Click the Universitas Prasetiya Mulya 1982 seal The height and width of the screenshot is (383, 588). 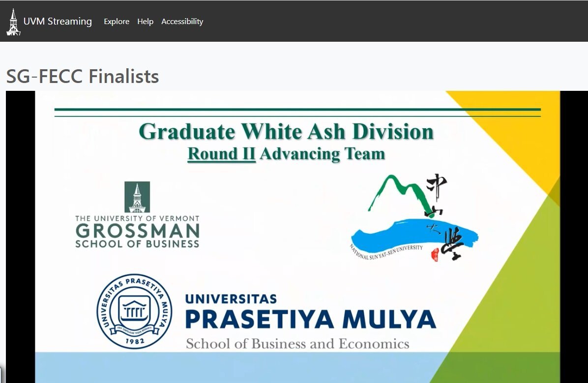pyautogui.click(x=134, y=311)
